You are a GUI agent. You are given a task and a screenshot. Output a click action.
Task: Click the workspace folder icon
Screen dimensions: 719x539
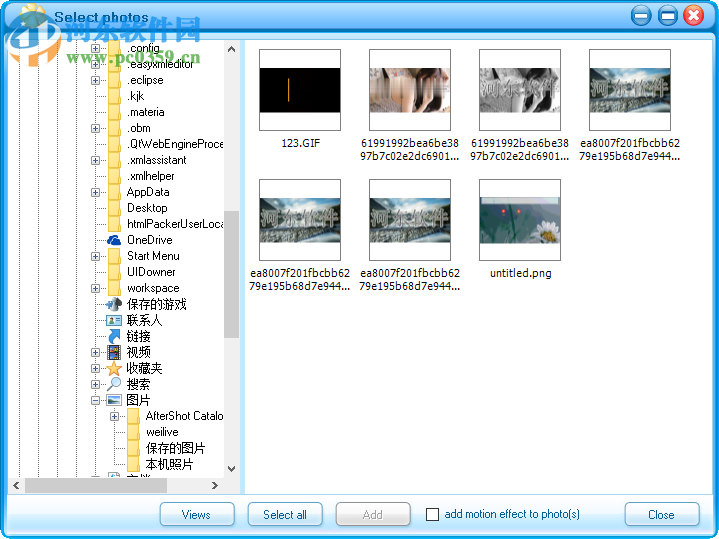click(x=114, y=288)
